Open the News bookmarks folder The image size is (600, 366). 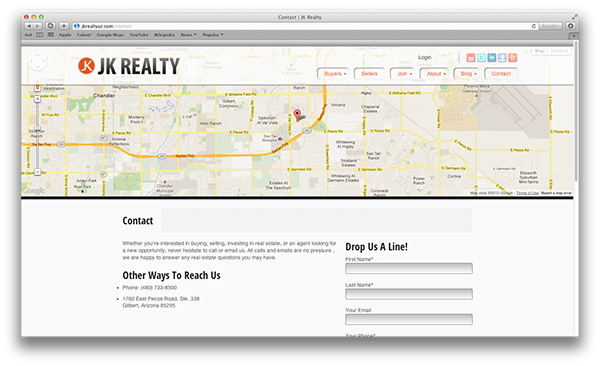188,35
